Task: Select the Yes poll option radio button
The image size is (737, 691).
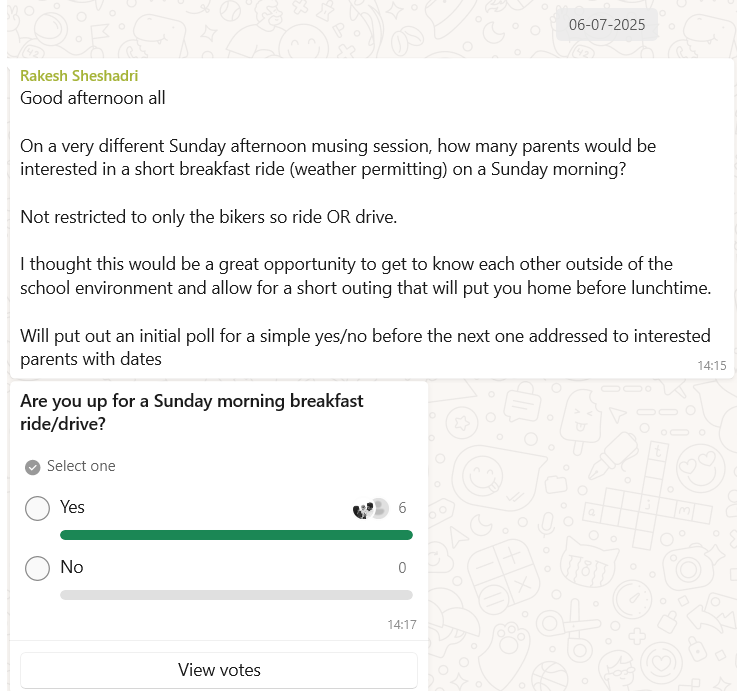Action: pos(37,508)
